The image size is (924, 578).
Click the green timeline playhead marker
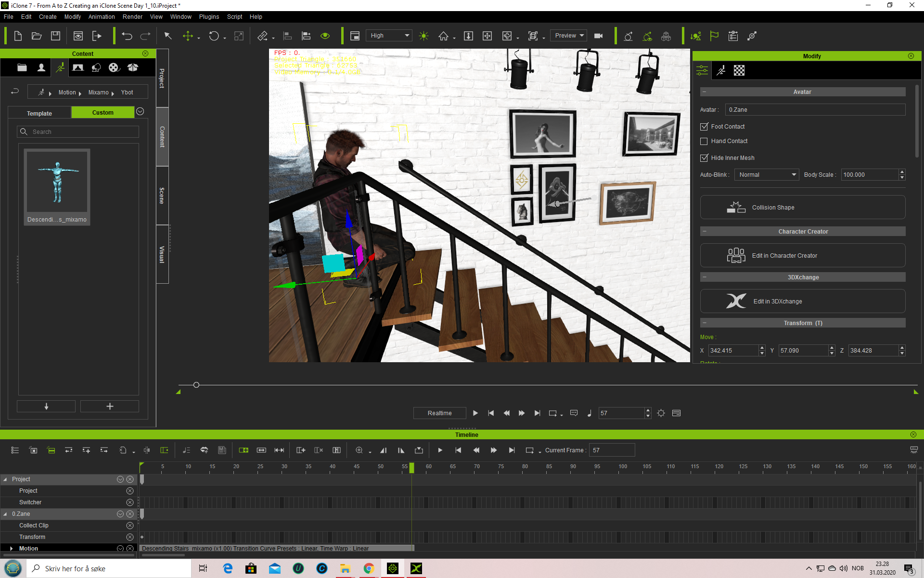pos(411,467)
